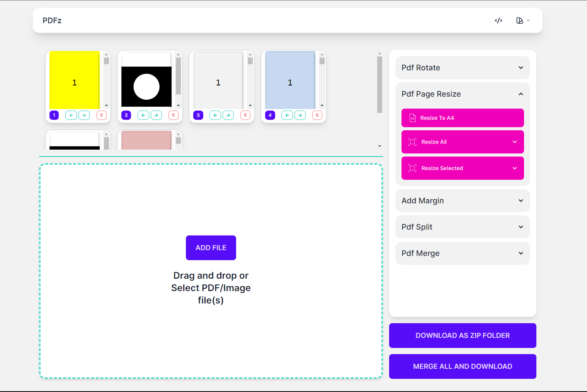Open the theme selector dropdown chevron
587x392 pixels.
click(528, 20)
